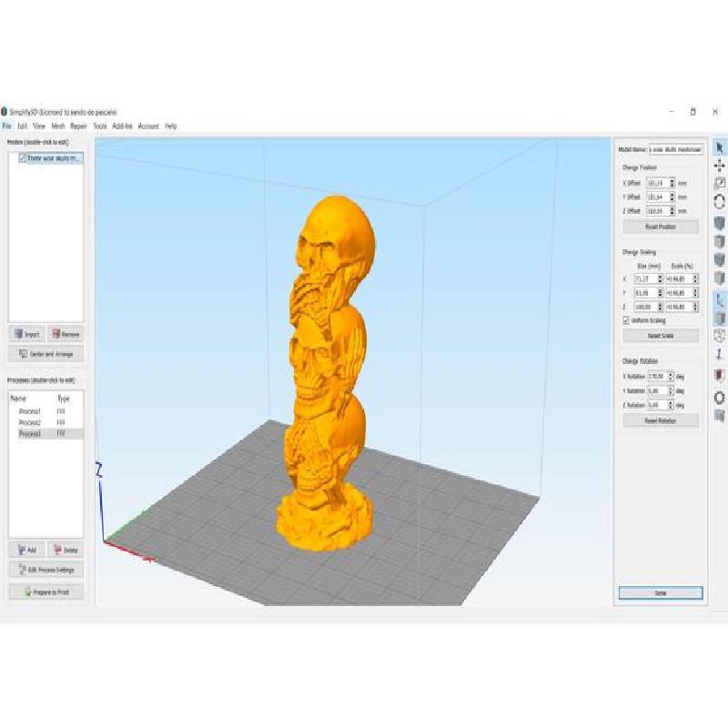Select Process2 in the process list
Image resolution: width=728 pixels, height=728 pixels.
pyautogui.click(x=30, y=423)
